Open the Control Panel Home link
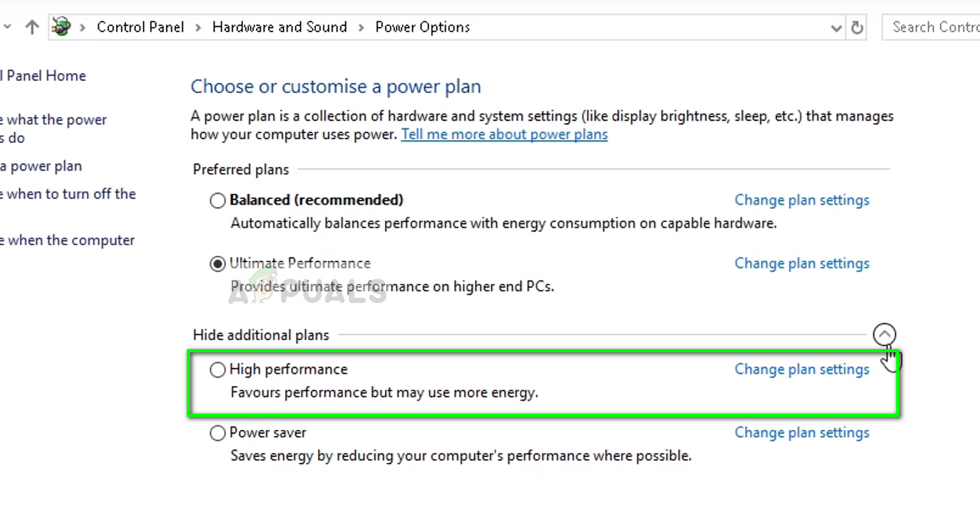Viewport: 980px width, 506px height. tap(45, 75)
